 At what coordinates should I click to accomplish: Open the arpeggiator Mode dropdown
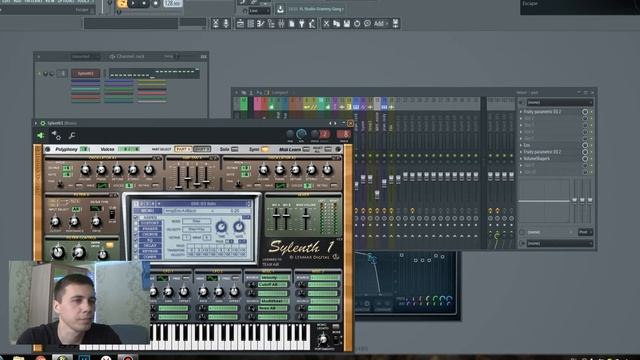coord(196,221)
